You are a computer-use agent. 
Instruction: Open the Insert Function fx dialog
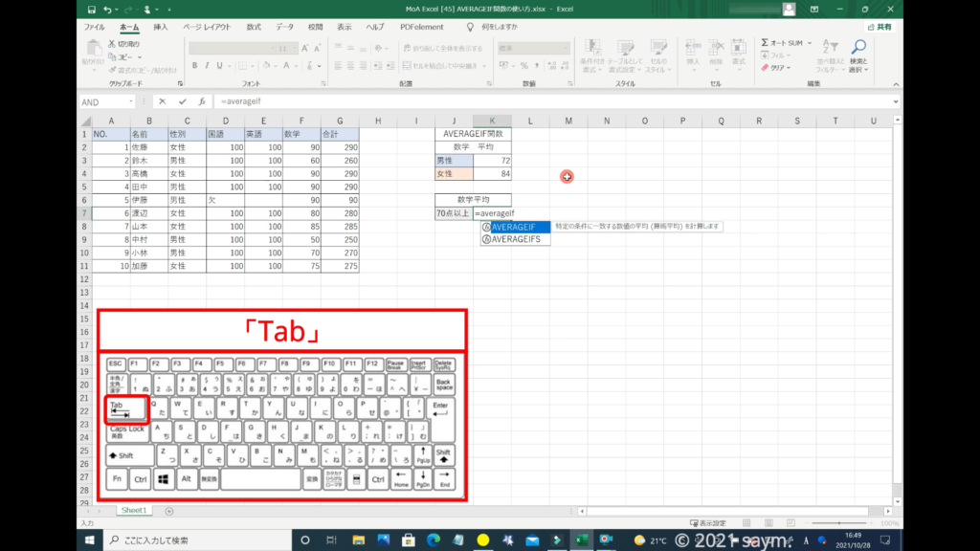click(201, 101)
